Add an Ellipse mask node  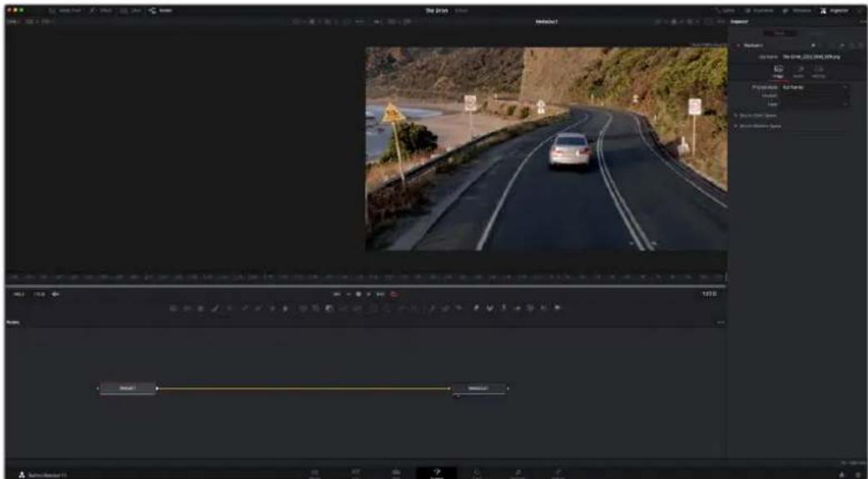coord(386,308)
